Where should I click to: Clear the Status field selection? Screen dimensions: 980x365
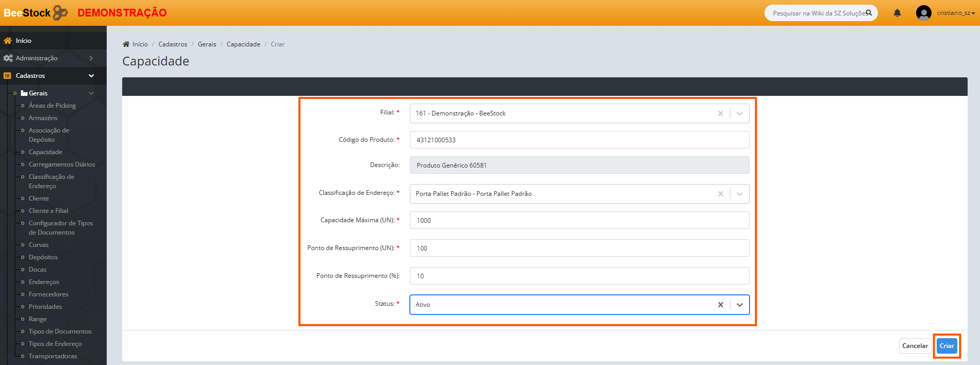720,305
